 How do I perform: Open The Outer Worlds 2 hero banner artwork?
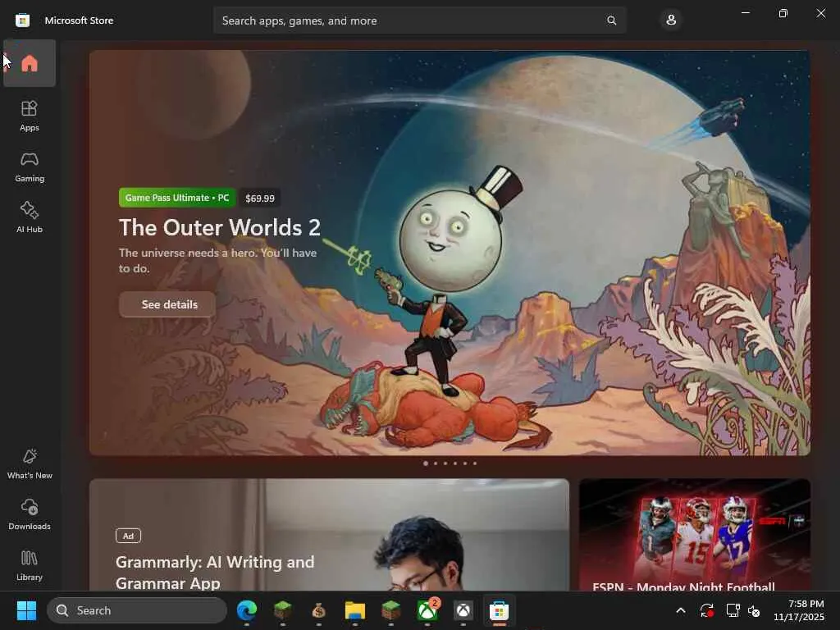coord(450,253)
